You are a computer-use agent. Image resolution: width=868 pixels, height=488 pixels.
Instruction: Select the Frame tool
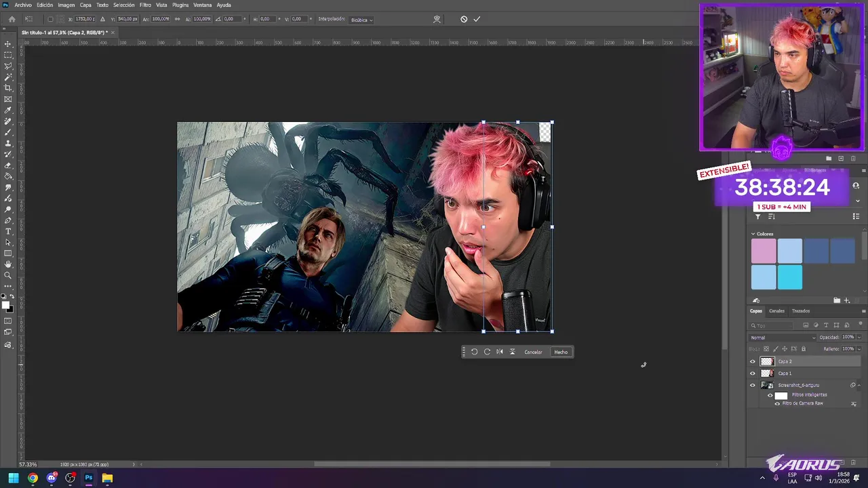coord(8,99)
